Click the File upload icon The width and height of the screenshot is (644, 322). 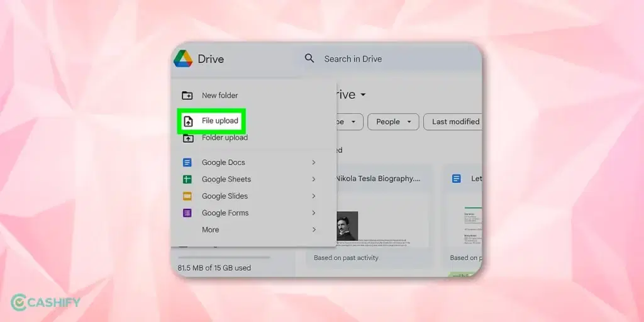[187, 121]
